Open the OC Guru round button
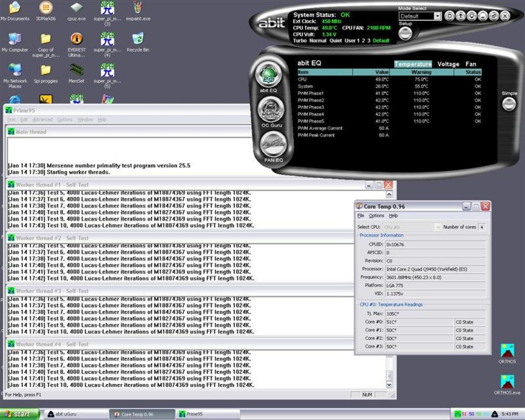525x420 pixels. tap(271, 109)
